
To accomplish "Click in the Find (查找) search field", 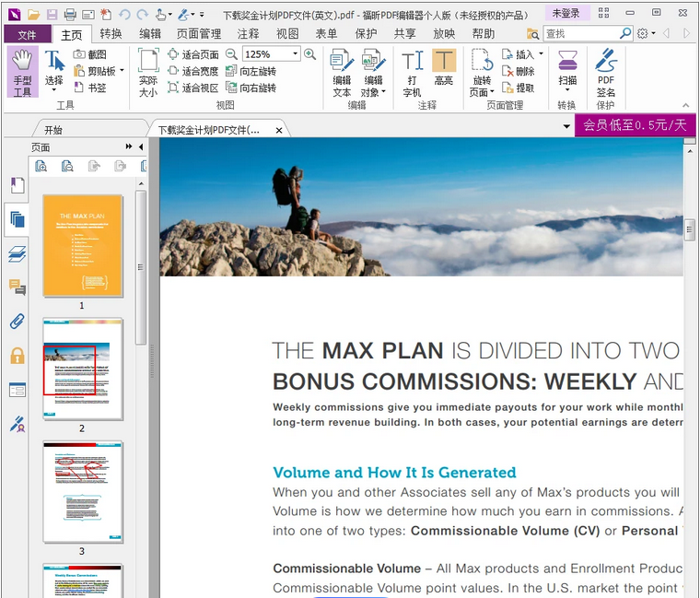I will point(580,33).
